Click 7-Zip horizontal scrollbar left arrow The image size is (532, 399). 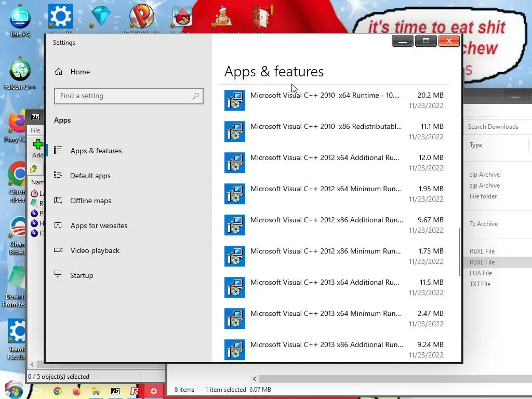pos(32,365)
